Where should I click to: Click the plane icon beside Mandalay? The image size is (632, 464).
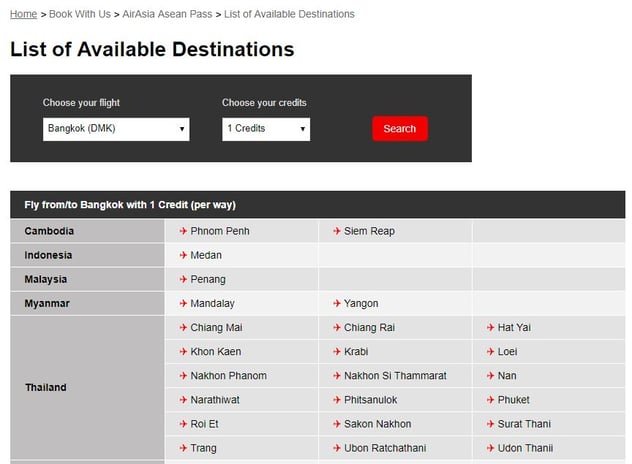[x=183, y=303]
